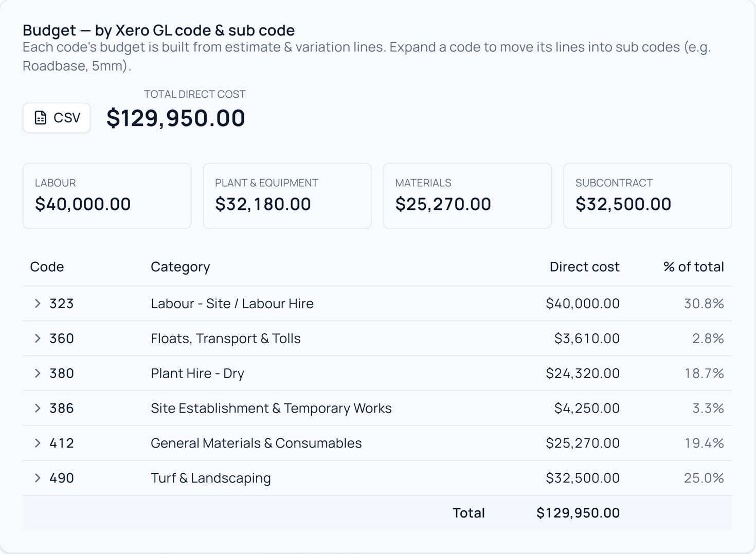Viewport: 756px width, 554px height.
Task: Open General Materials & Consumables row
Action: tap(377, 443)
